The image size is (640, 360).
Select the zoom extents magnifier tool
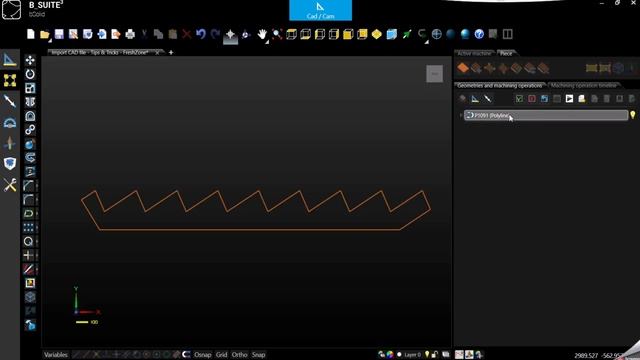point(277,34)
